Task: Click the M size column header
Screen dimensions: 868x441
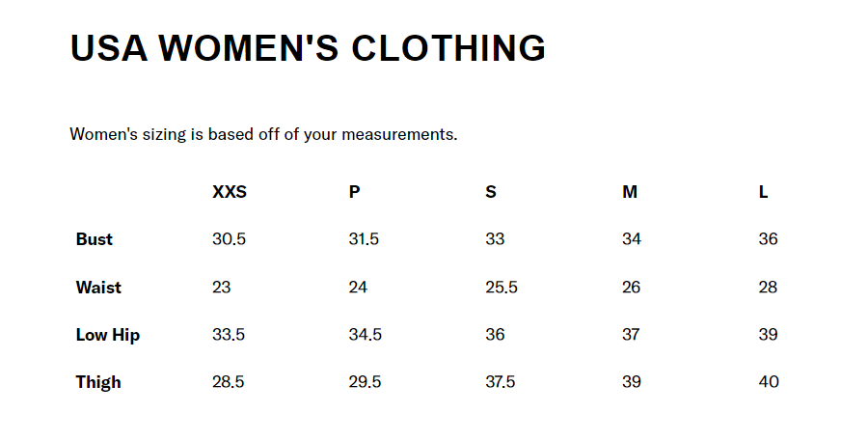Action: tap(630, 192)
